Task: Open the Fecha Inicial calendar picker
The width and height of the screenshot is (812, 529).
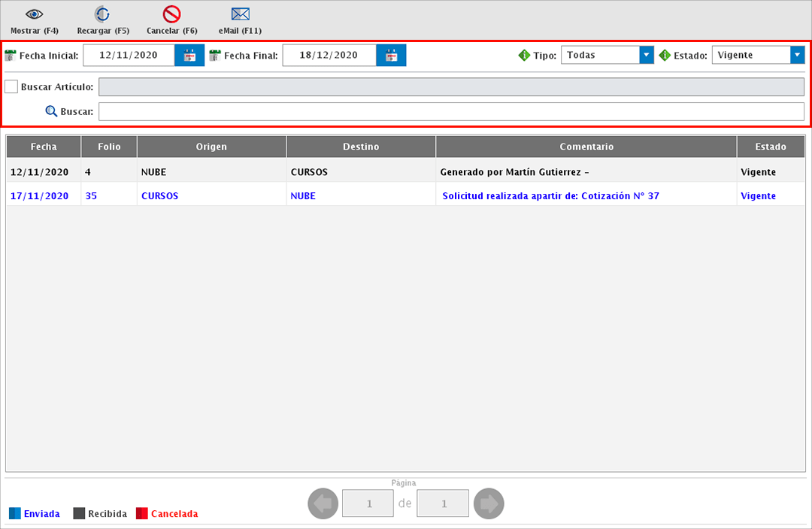Action: (x=189, y=56)
